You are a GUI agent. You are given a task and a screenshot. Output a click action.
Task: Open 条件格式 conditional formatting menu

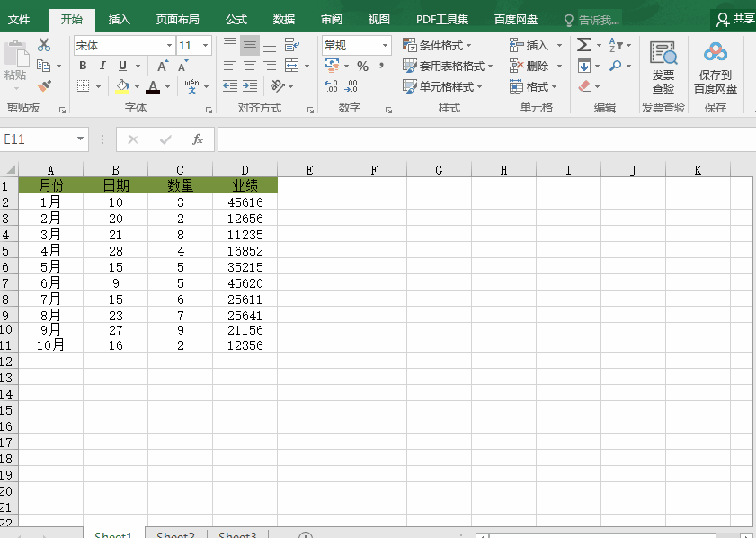[437, 45]
